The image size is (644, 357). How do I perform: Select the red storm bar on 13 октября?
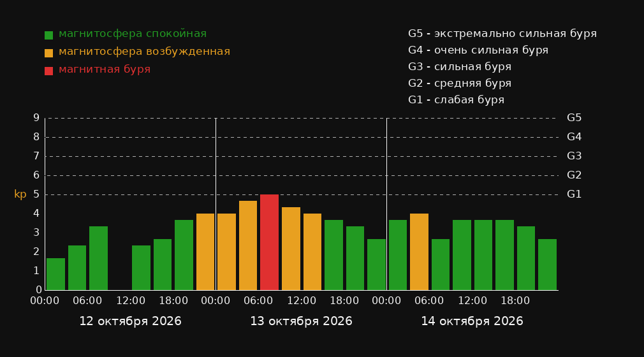[x=270, y=242]
